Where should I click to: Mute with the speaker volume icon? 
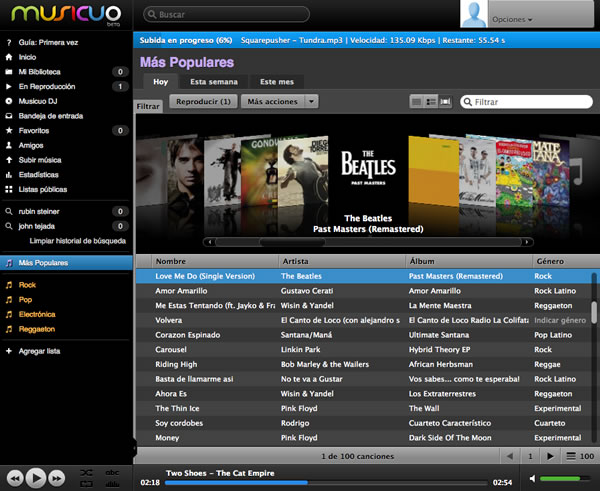click(x=532, y=478)
